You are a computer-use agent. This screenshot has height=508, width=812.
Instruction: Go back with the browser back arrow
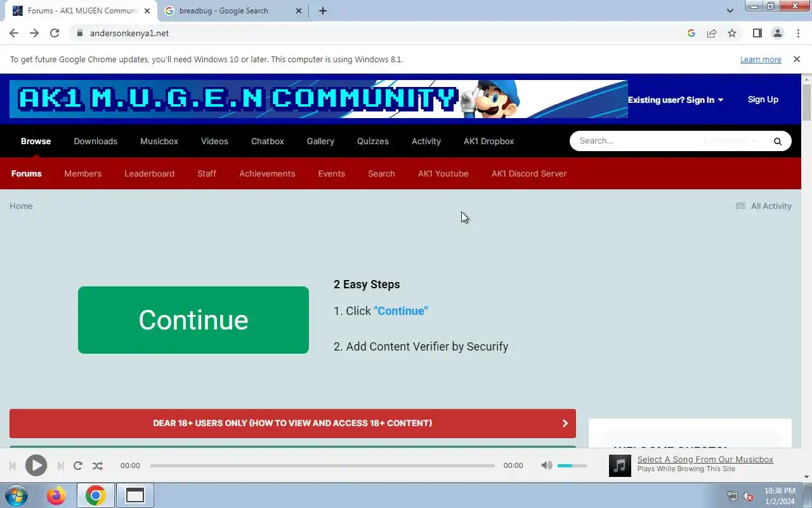click(x=14, y=33)
